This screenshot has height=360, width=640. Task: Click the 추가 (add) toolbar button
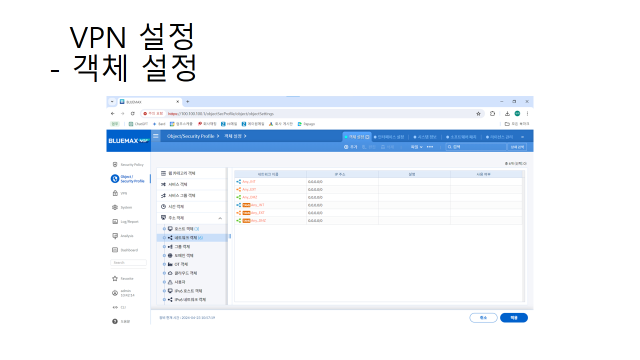click(351, 147)
